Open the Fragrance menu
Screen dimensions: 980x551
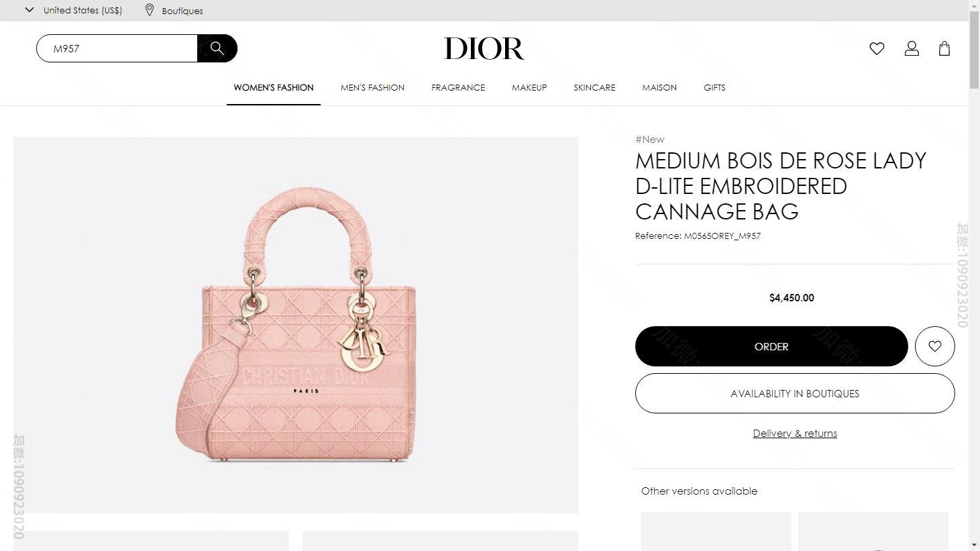point(458,87)
